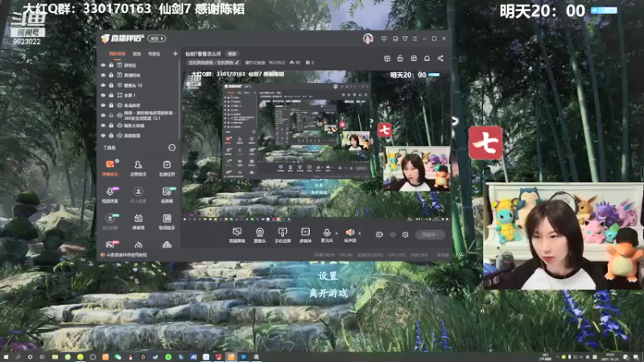
Task: Click the unlock padlock icon in the header
Action: 400,59
